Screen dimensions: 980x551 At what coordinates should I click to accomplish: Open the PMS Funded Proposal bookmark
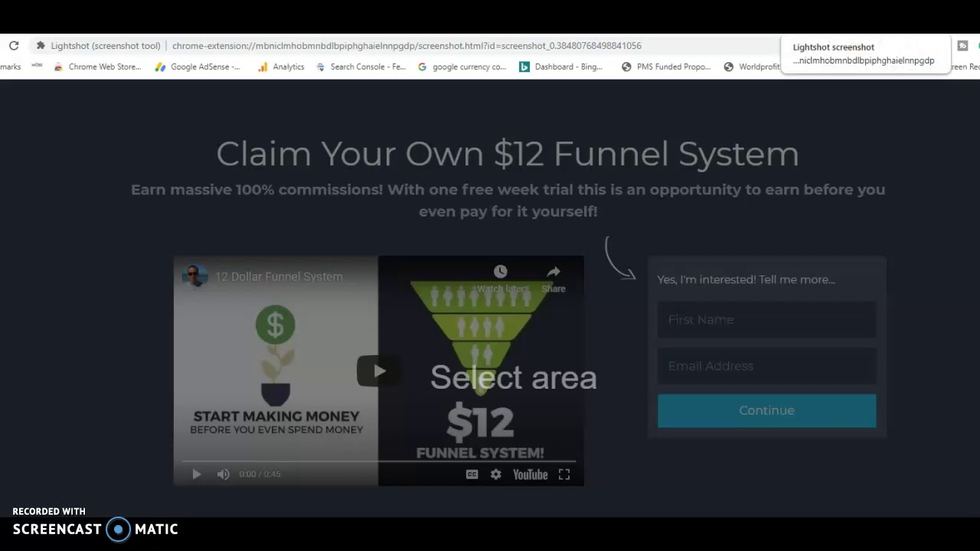click(666, 67)
